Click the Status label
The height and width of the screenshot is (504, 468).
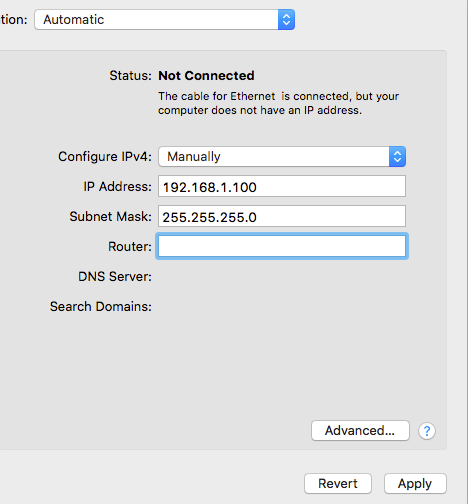pyautogui.click(x=131, y=76)
